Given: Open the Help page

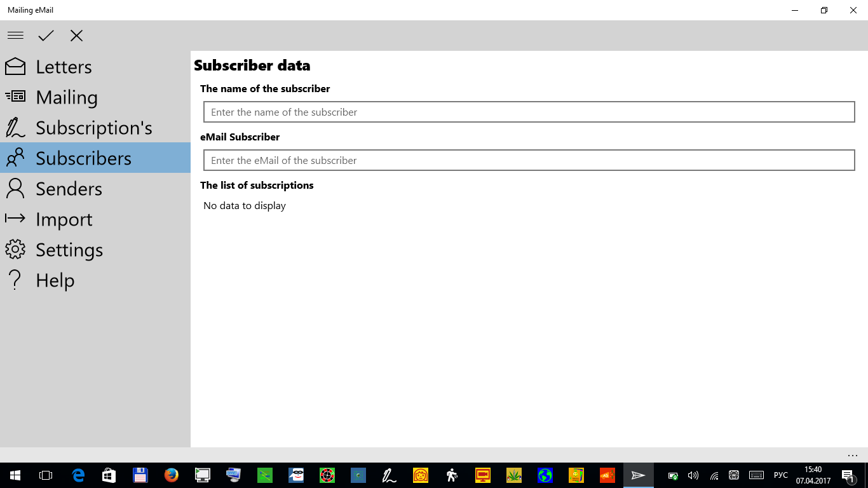Looking at the screenshot, I should click(95, 280).
